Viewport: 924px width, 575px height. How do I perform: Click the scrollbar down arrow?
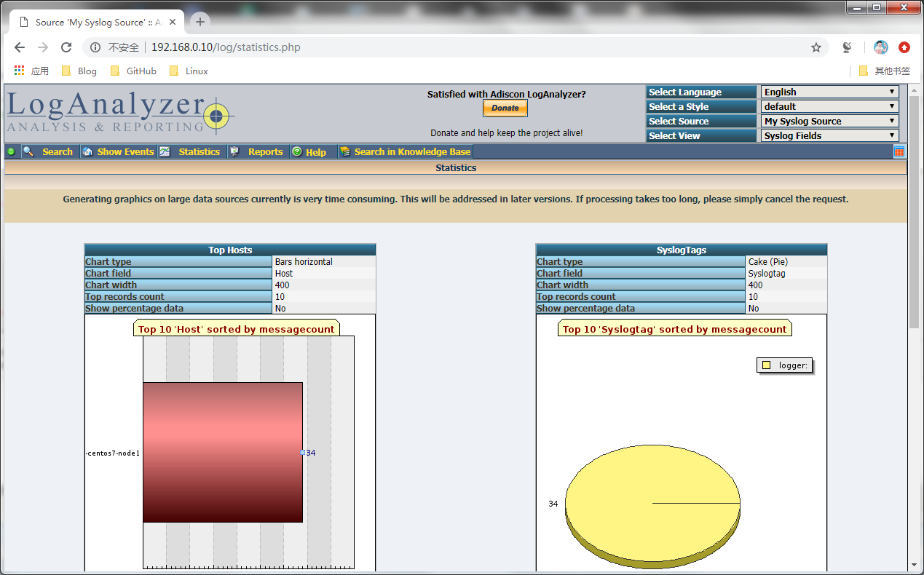pyautogui.click(x=915, y=564)
